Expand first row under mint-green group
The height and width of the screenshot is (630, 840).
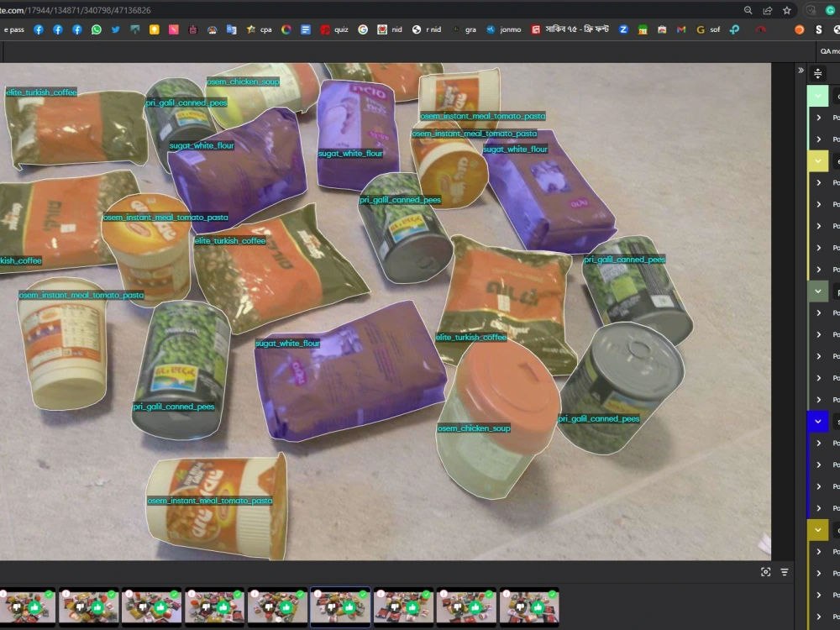click(818, 118)
